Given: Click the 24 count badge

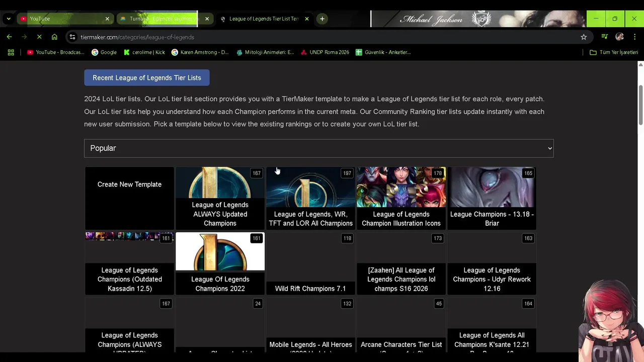Looking at the screenshot, I should (258, 304).
